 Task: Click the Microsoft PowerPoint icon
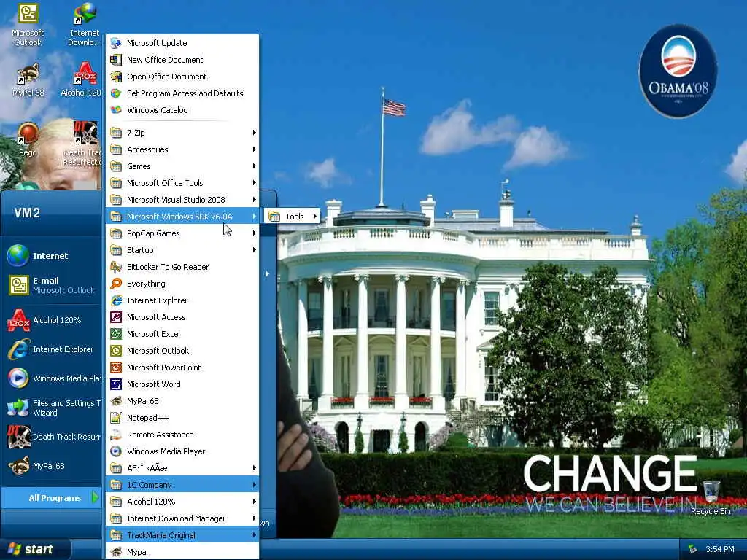click(116, 367)
